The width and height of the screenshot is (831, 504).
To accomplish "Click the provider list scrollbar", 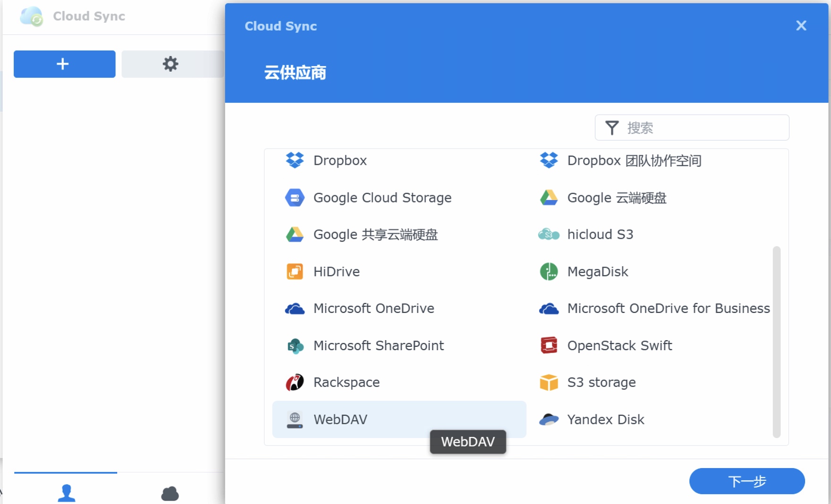I will [x=777, y=342].
